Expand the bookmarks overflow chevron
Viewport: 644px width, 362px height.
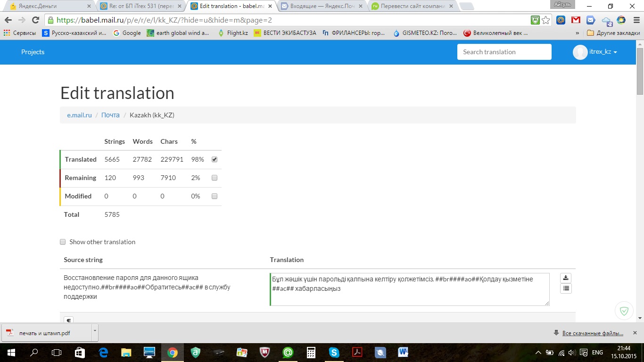click(578, 33)
